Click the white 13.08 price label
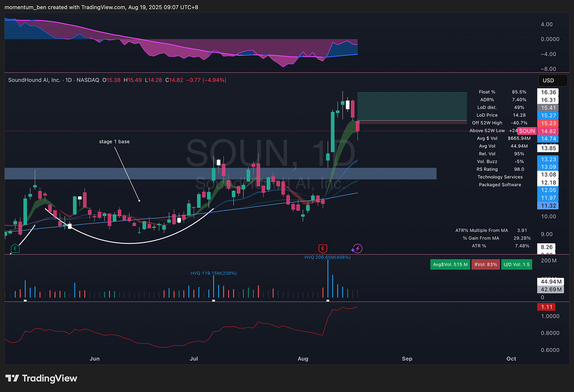This screenshot has height=392, width=574. (548, 175)
